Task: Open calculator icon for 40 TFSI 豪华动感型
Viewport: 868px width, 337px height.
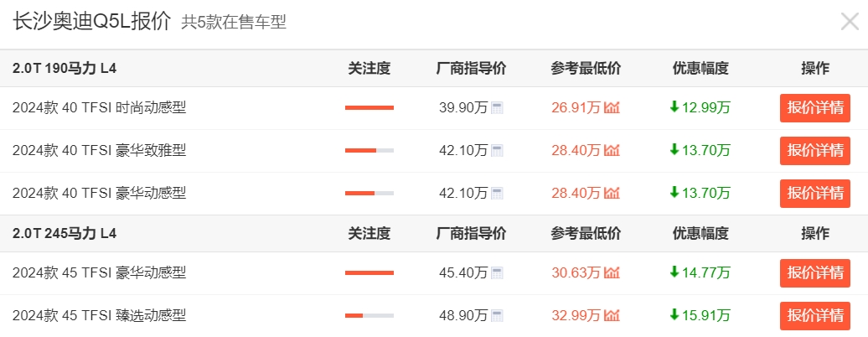Action: [497, 194]
